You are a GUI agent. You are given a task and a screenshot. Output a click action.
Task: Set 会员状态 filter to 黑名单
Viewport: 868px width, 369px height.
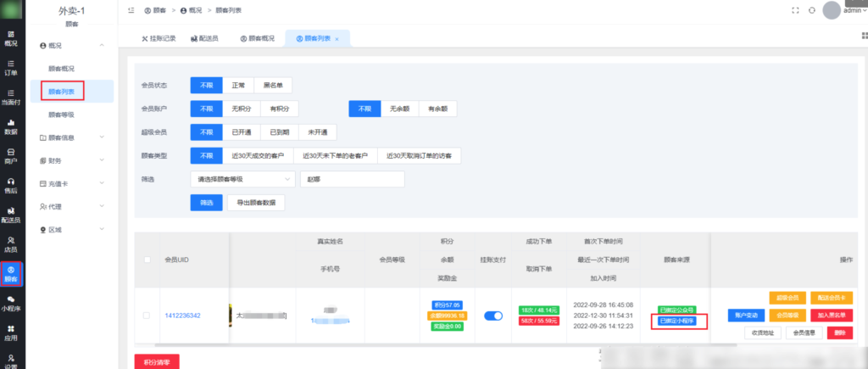[273, 86]
